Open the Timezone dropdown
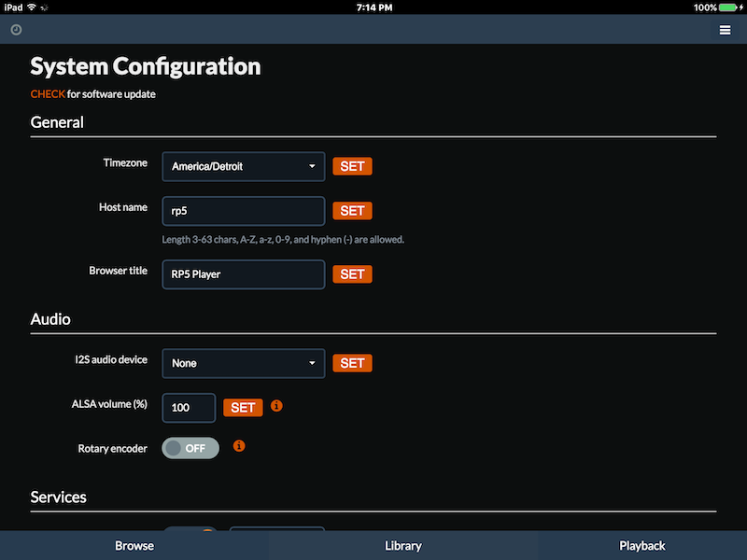747x560 pixels. click(x=244, y=167)
